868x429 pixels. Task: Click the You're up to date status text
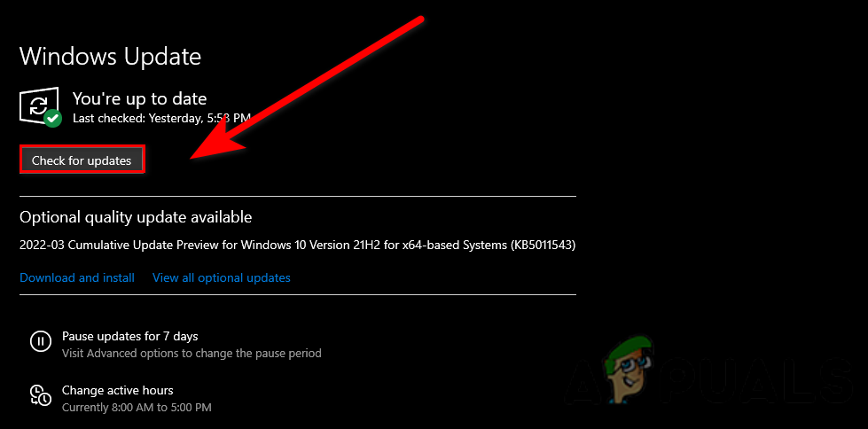[x=139, y=98]
